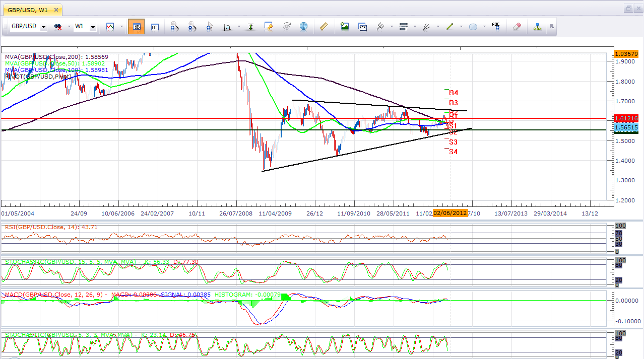Click the fit-to-height green arrows icon

[250, 27]
